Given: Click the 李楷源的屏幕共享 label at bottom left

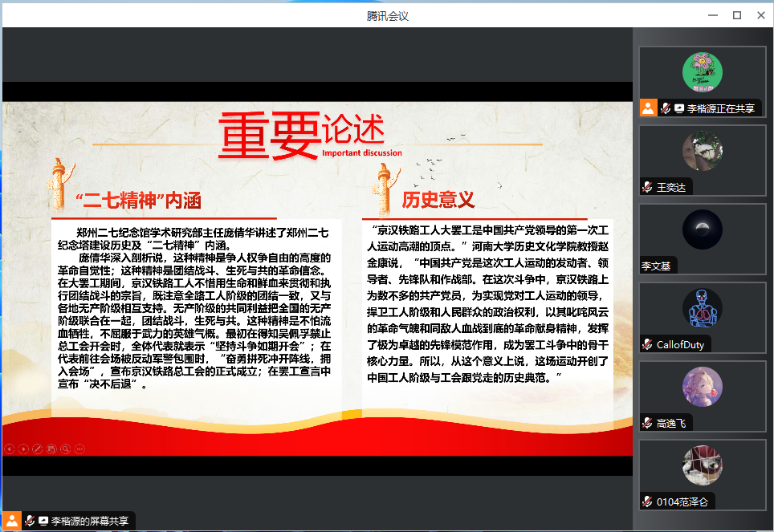Looking at the screenshot, I should click(89, 521).
